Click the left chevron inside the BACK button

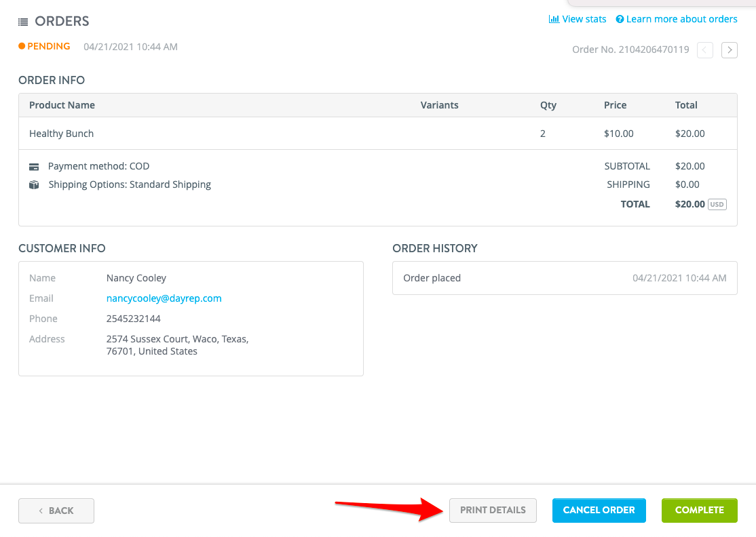[41, 510]
